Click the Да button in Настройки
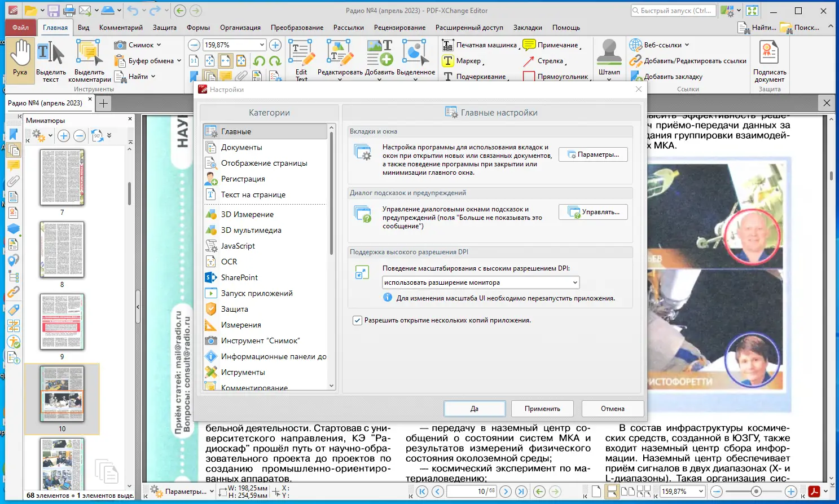This screenshot has height=504, width=839. pos(475,409)
